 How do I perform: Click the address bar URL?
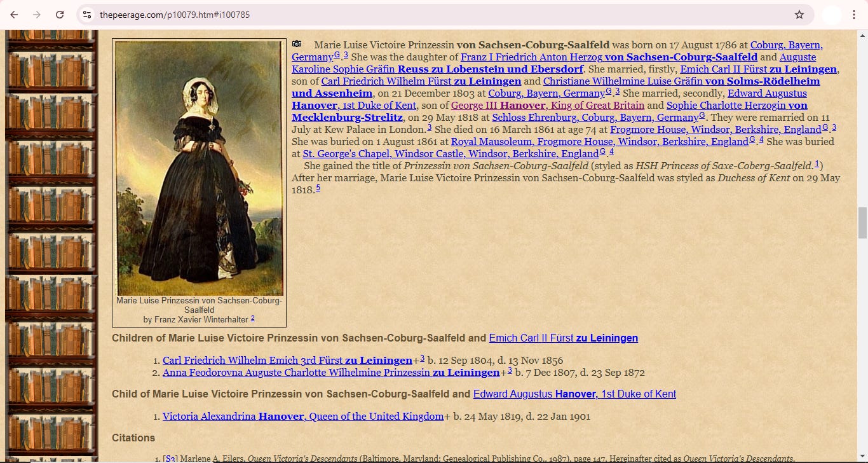[x=175, y=15]
